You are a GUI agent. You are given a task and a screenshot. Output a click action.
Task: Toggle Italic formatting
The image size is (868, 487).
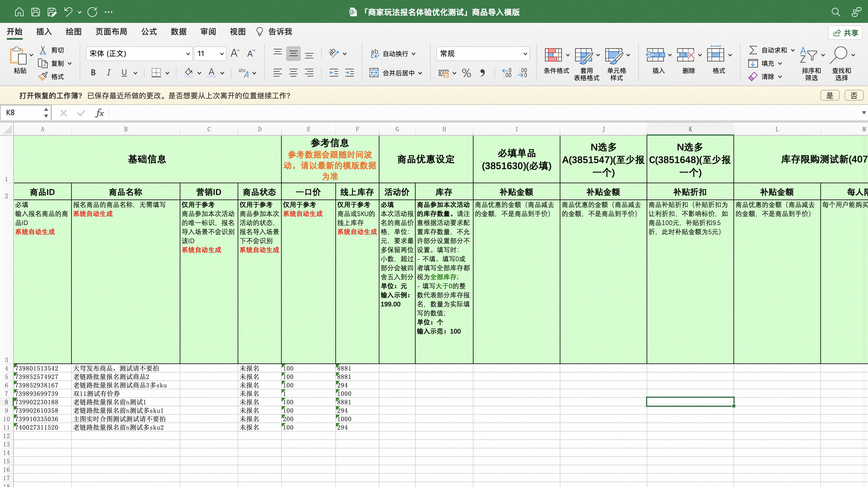109,73
